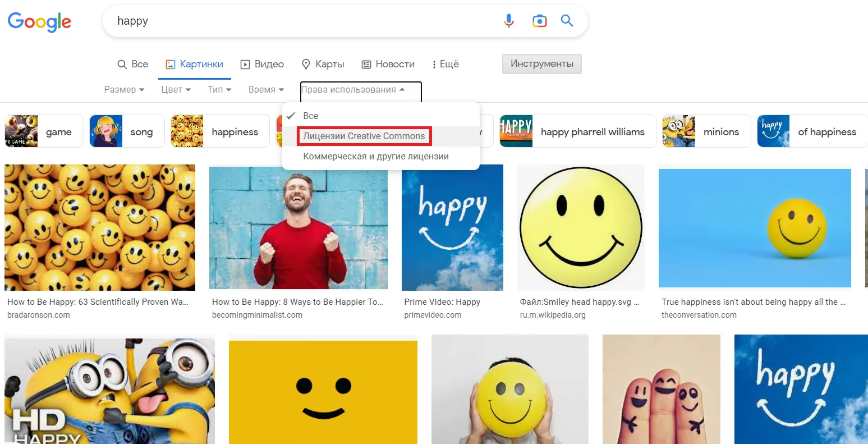
Task: Click the magnifying glass search button
Action: coord(567,21)
